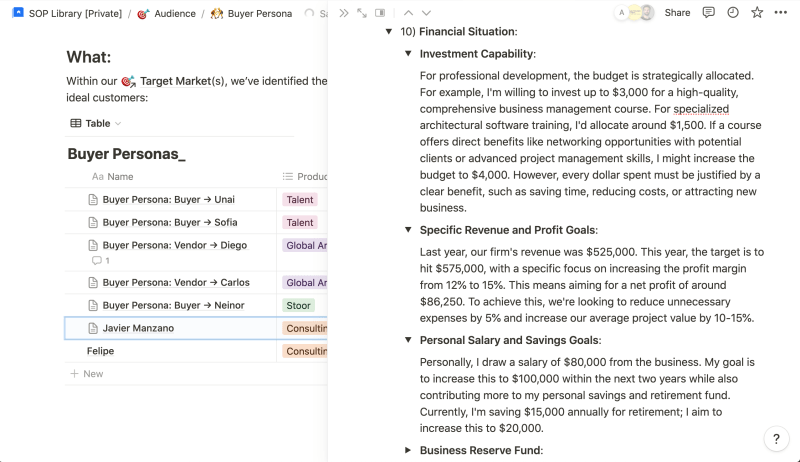Collapse Personal Salary and Savings Goals toggle
800x462 pixels.
[x=408, y=340]
